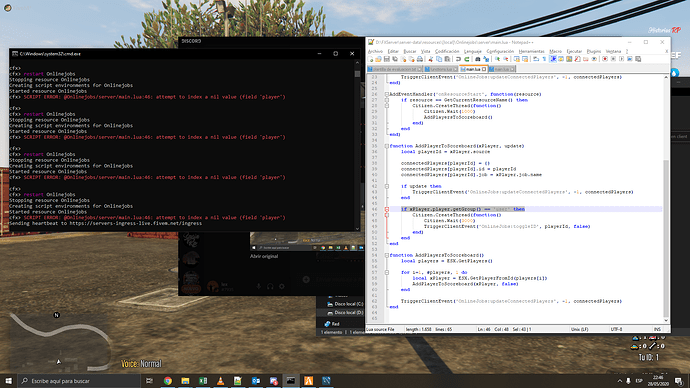The width and height of the screenshot is (690, 388).
Task: Click the green Redo arrow icon
Action: click(467, 59)
